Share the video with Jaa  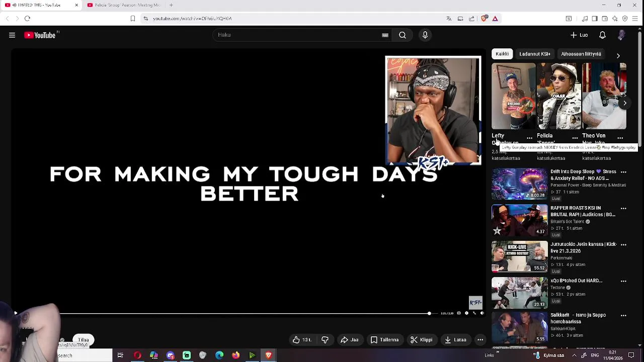349,340
